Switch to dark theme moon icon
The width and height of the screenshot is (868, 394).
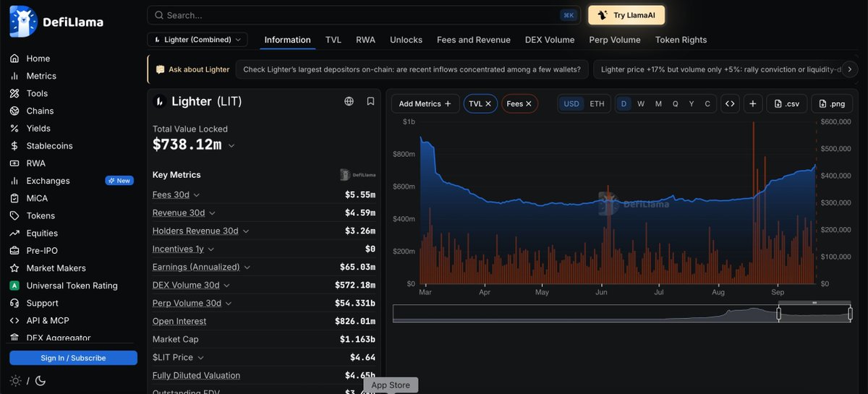pyautogui.click(x=40, y=381)
